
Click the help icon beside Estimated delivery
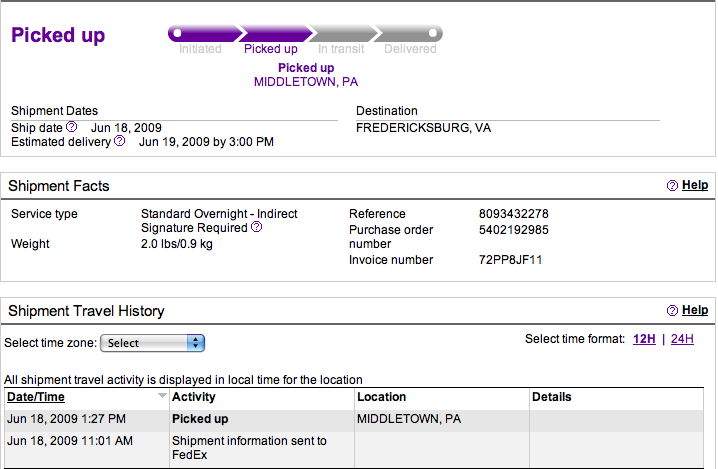(x=120, y=141)
